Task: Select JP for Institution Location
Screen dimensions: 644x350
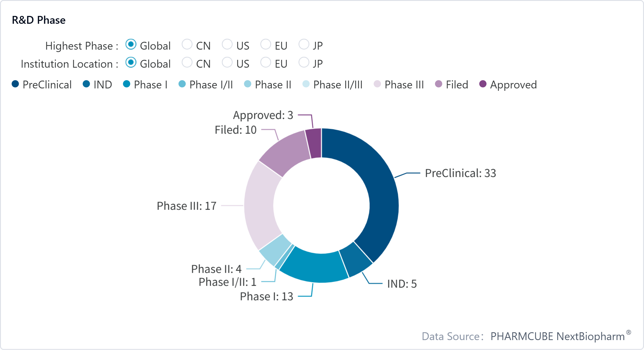Action: 304,63
